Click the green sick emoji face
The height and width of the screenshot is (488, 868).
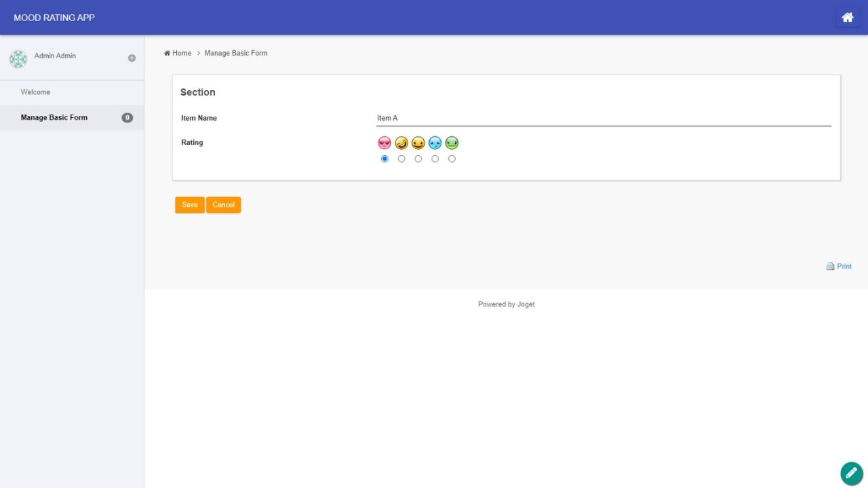click(452, 143)
